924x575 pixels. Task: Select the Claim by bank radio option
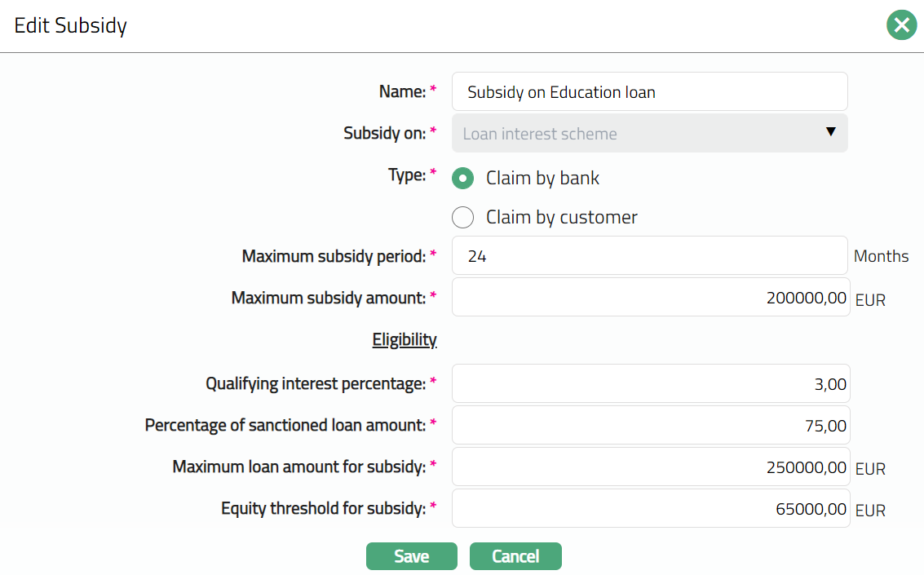[x=462, y=178]
